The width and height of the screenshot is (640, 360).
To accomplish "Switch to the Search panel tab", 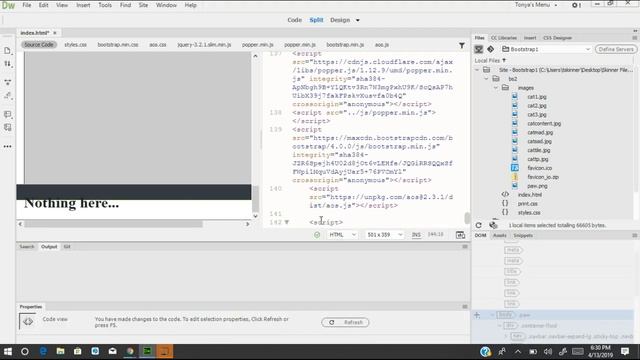I will coord(27,247).
